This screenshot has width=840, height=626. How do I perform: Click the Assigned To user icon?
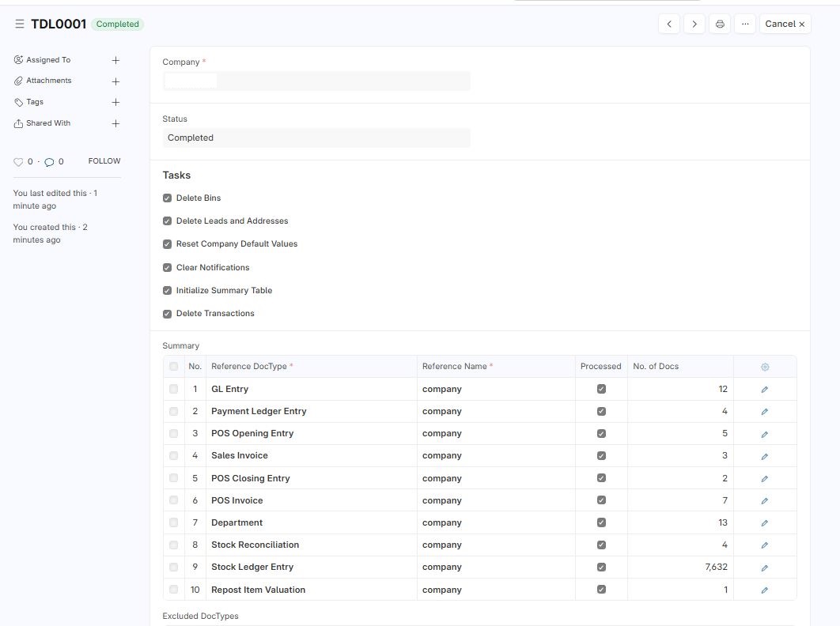tap(18, 59)
